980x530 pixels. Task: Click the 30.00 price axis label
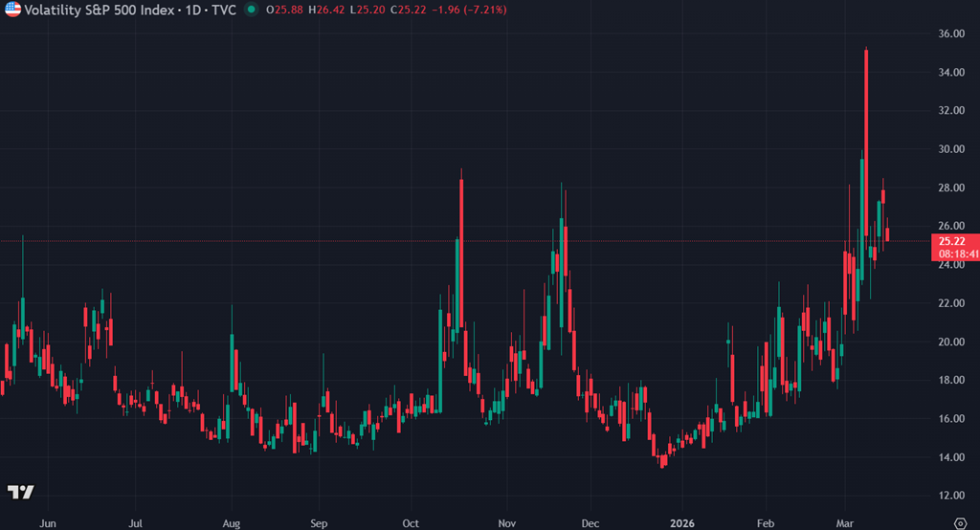[951, 149]
